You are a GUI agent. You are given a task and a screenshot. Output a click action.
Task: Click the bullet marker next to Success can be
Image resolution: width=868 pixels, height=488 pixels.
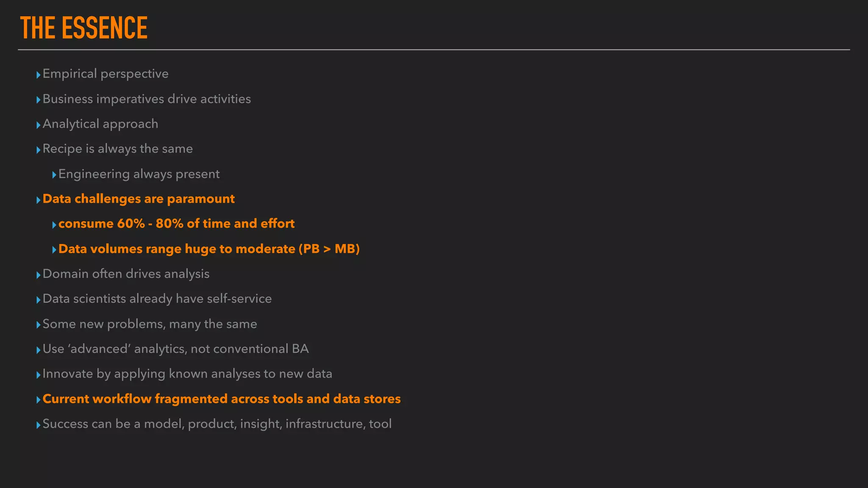coord(39,425)
